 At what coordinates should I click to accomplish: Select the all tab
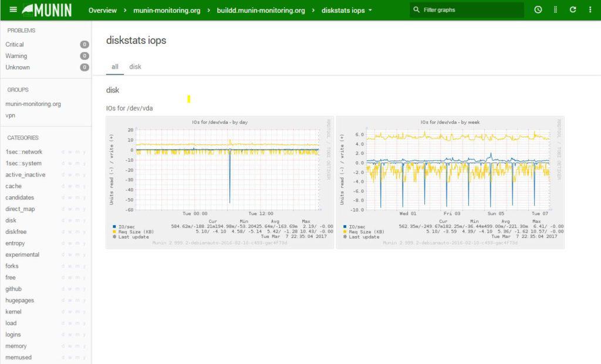pos(115,67)
